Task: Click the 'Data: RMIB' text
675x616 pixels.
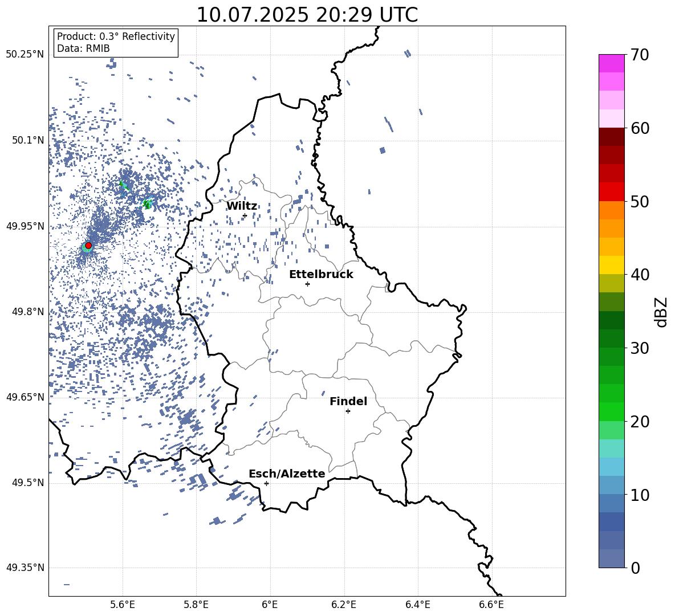Action: point(83,48)
